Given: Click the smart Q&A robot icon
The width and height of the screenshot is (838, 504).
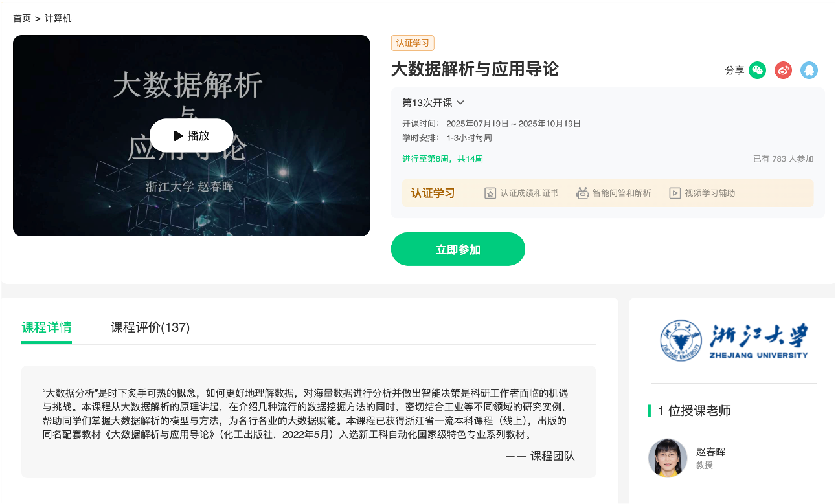Looking at the screenshot, I should pyautogui.click(x=582, y=193).
